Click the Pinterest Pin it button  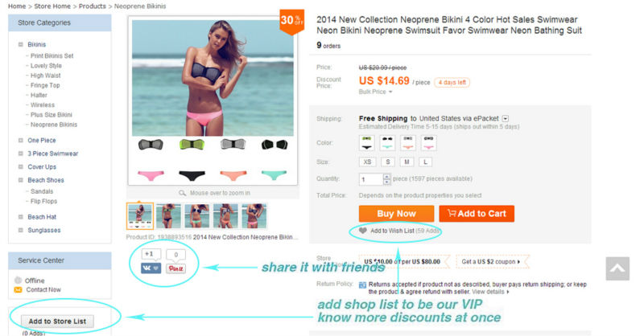click(175, 268)
